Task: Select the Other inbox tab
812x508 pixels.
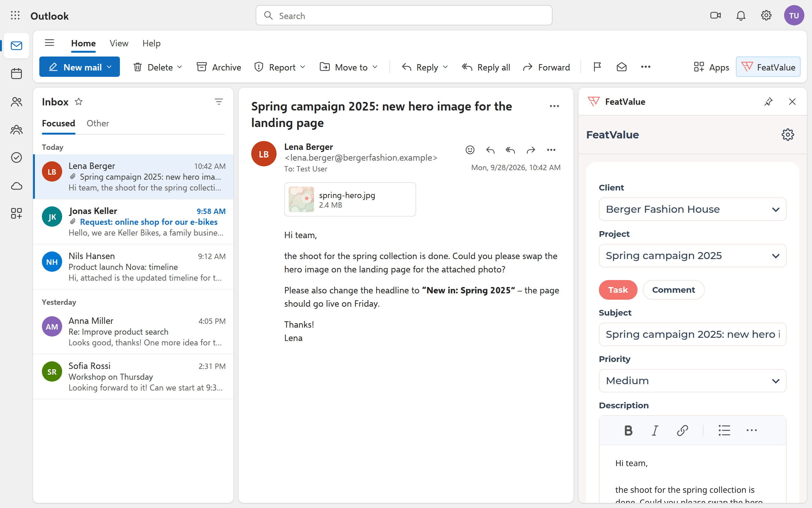Action: [98, 123]
